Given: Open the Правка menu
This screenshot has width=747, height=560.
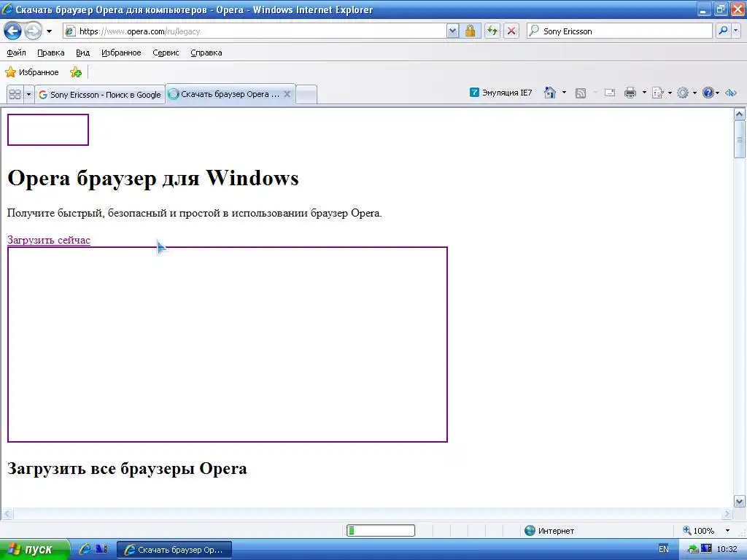Looking at the screenshot, I should [51, 52].
